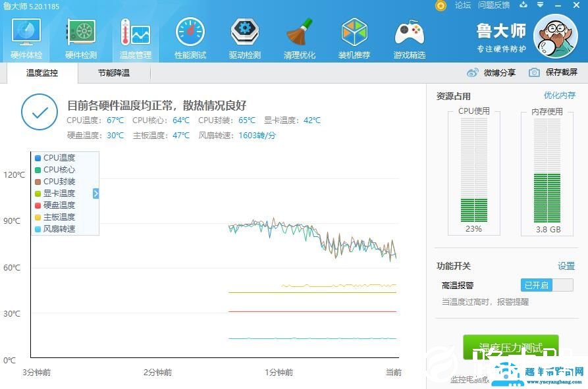Open the 清理优化 broom cleanup icon
Viewport: 588px width, 389px height.
299,39
